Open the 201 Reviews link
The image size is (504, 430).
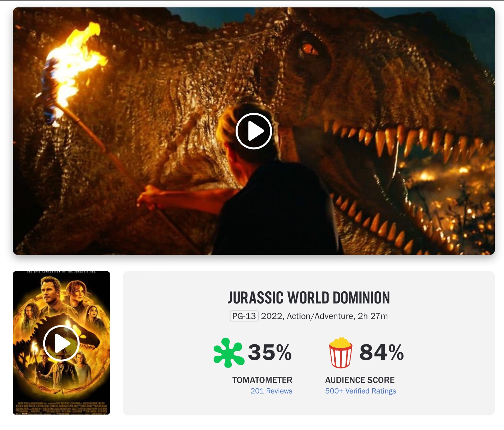271,391
